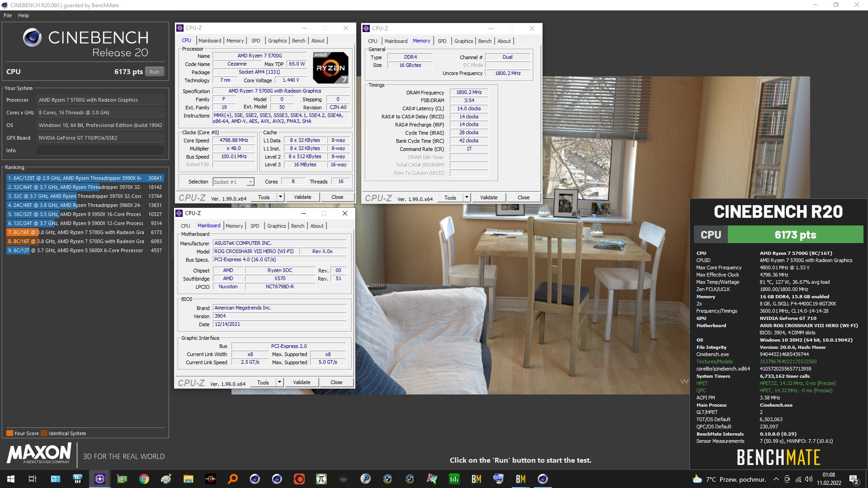Run the Cinebench CPU test
The height and width of the screenshot is (488, 868).
coord(155,72)
